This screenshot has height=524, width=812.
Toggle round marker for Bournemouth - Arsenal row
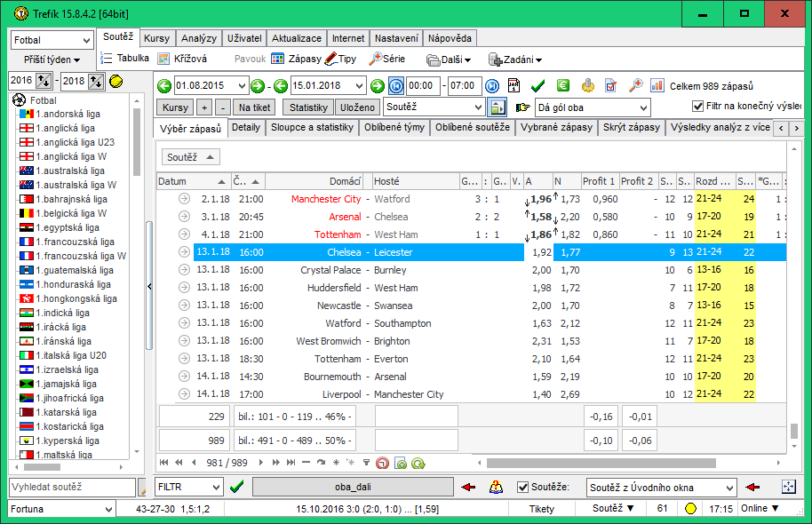click(184, 377)
